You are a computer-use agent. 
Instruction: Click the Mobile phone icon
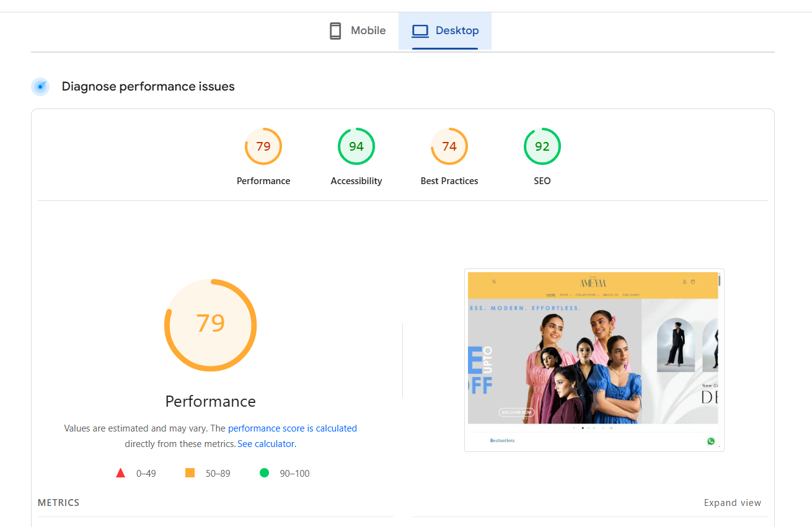[x=335, y=31]
